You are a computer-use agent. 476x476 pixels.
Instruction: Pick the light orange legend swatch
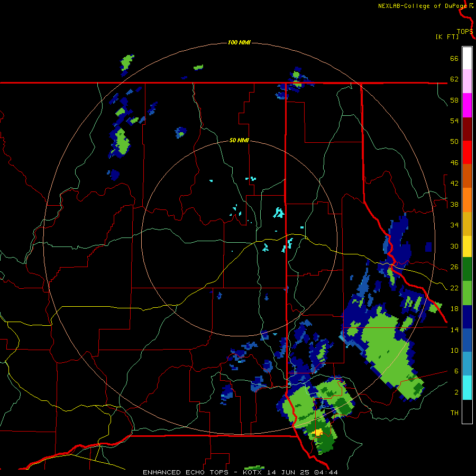pos(467,200)
